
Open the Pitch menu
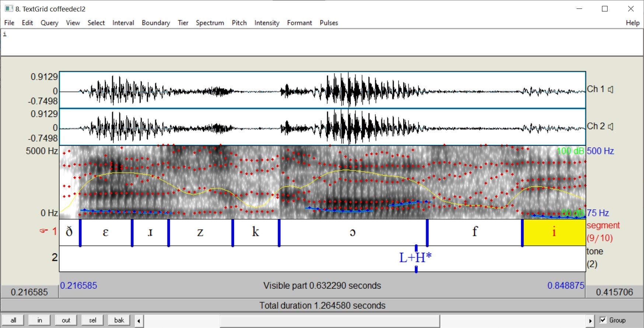tap(239, 23)
